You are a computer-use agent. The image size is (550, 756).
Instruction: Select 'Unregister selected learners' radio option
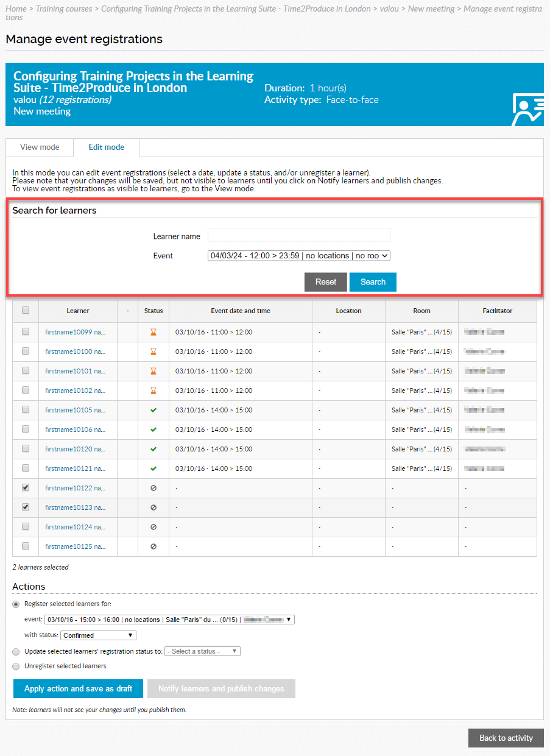pos(16,666)
